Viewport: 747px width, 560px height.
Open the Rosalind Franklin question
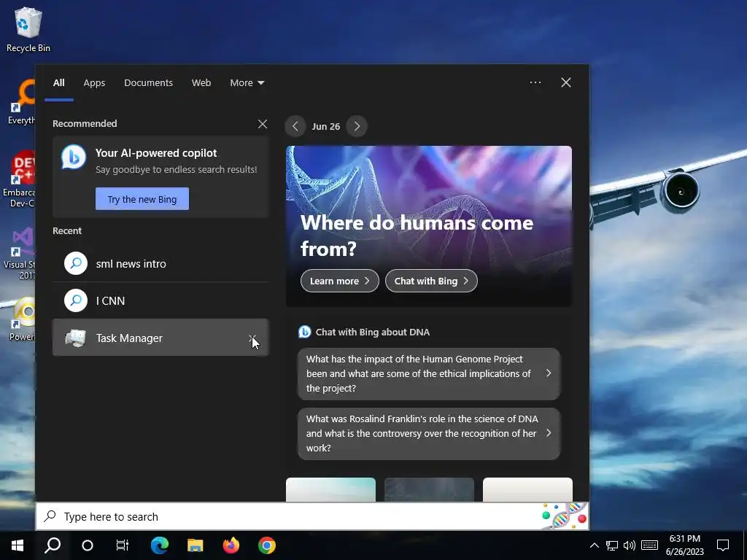pos(429,433)
